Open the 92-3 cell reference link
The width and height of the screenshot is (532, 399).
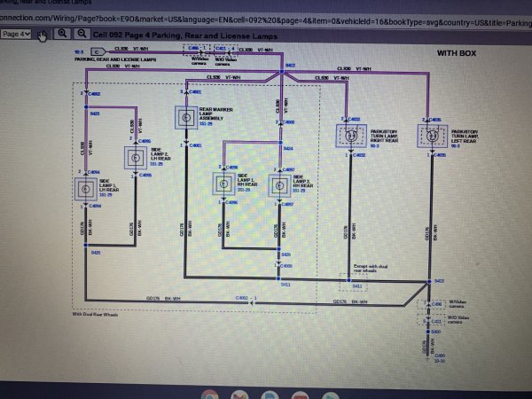(x=79, y=52)
